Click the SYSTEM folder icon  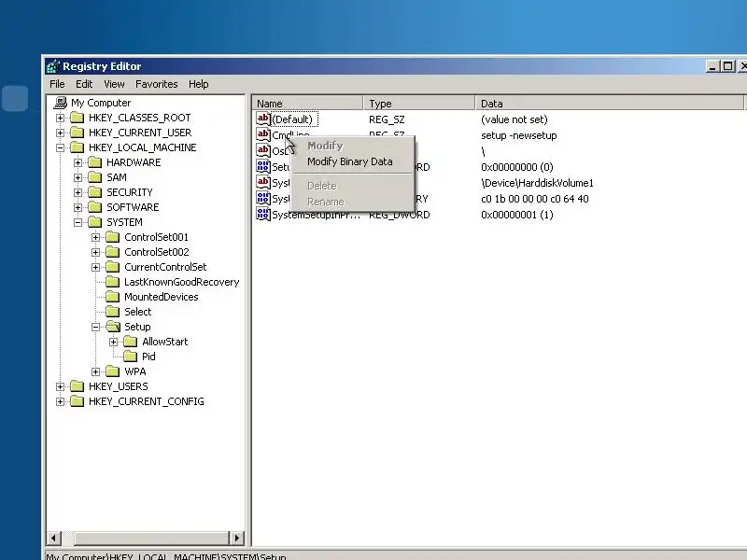tap(95, 222)
